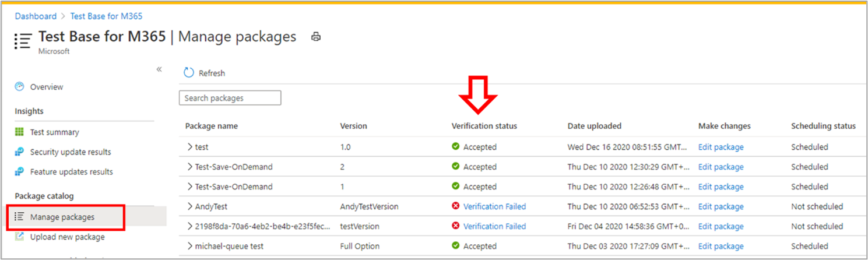Expand the 2198f8da package row

point(189,226)
